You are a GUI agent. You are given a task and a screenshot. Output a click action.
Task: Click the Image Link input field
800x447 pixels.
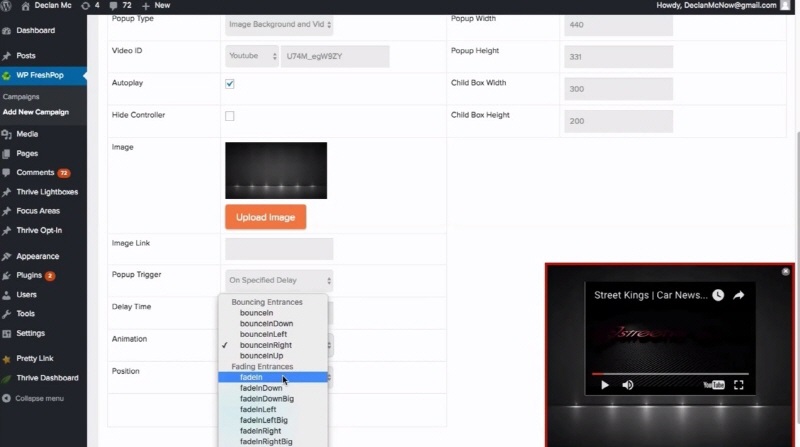pyautogui.click(x=279, y=249)
